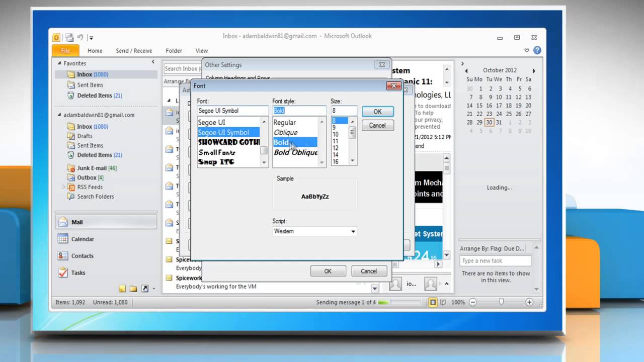Select Showcard Gothic in the font list

click(x=228, y=142)
